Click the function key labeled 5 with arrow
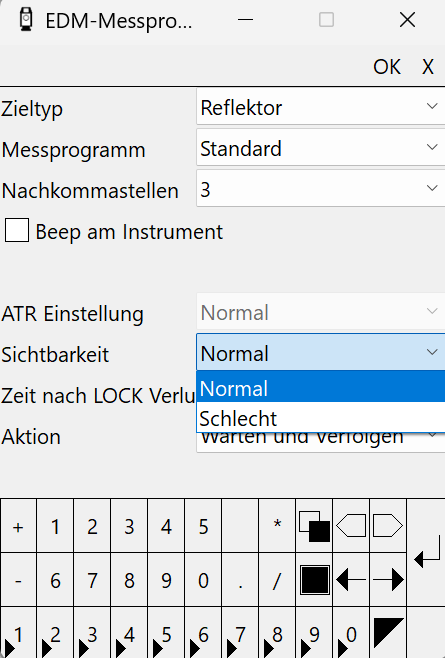445x658 pixels. point(166,633)
